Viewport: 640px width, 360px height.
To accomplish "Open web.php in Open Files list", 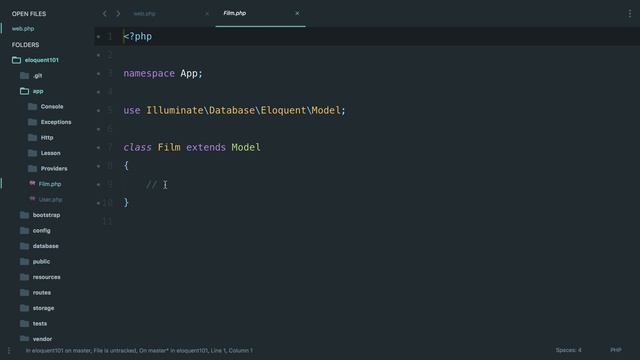I will tap(23, 29).
